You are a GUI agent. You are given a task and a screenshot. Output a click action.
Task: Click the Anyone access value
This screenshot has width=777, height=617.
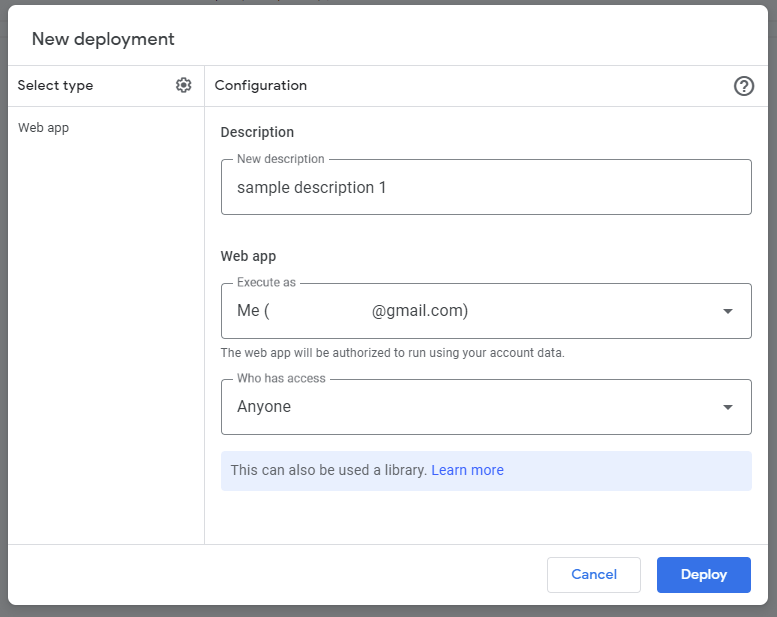pyautogui.click(x=264, y=407)
